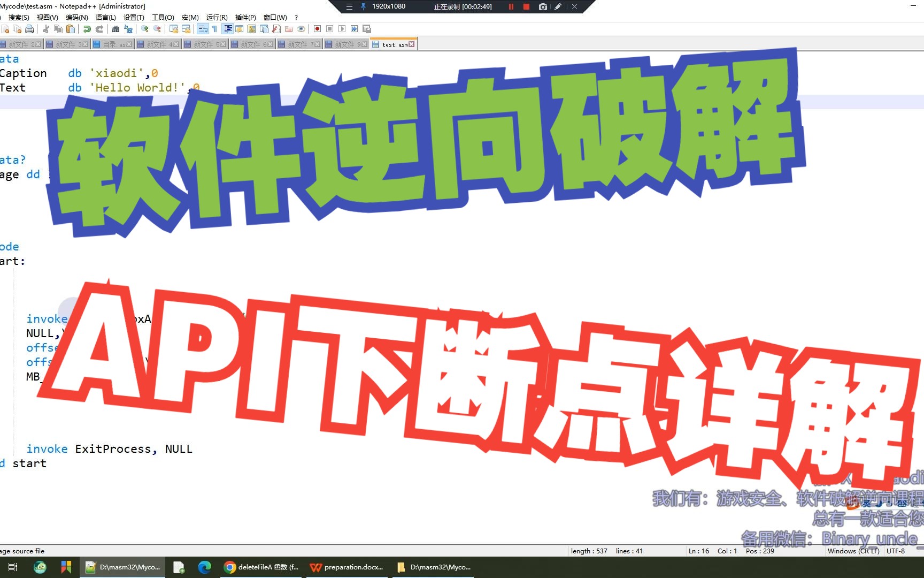The width and height of the screenshot is (924, 578).
Task: Pin the screen recording toolbar
Action: coord(364,6)
